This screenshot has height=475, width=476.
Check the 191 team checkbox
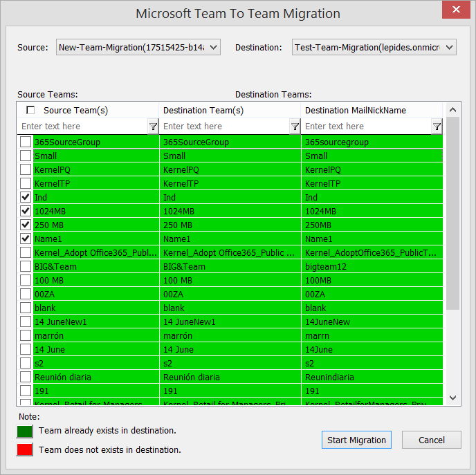pyautogui.click(x=26, y=391)
